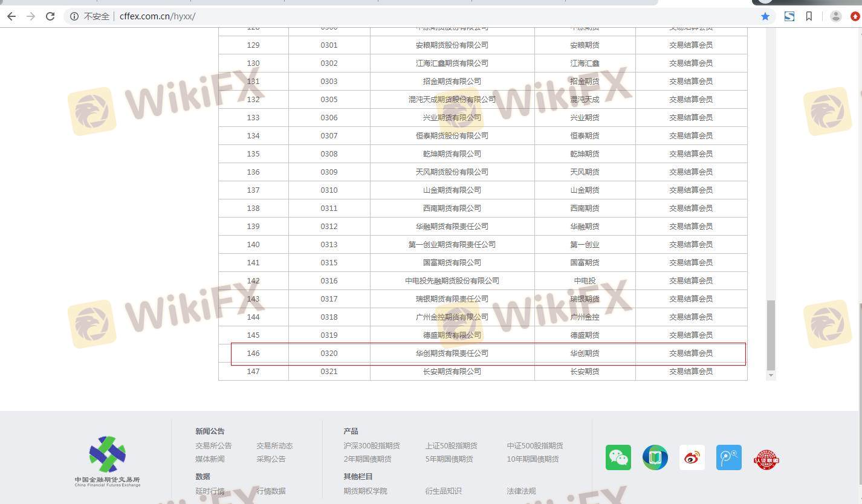Viewport: 862px width, 504px height.
Task: Open the 交易所公告 footer link
Action: (x=213, y=445)
